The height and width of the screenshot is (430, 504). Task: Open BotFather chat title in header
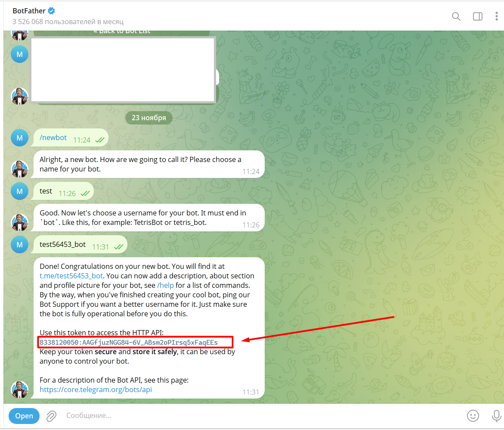[x=29, y=11]
